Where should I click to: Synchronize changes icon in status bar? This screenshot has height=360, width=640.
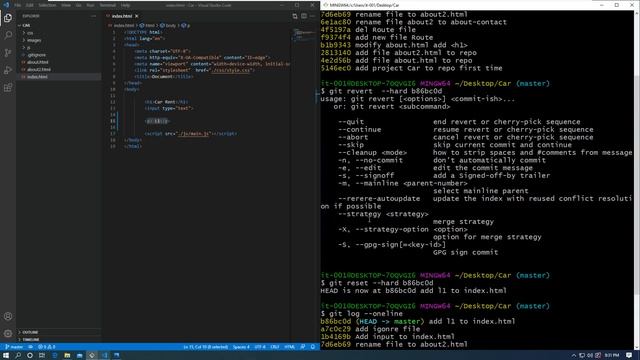(31, 347)
